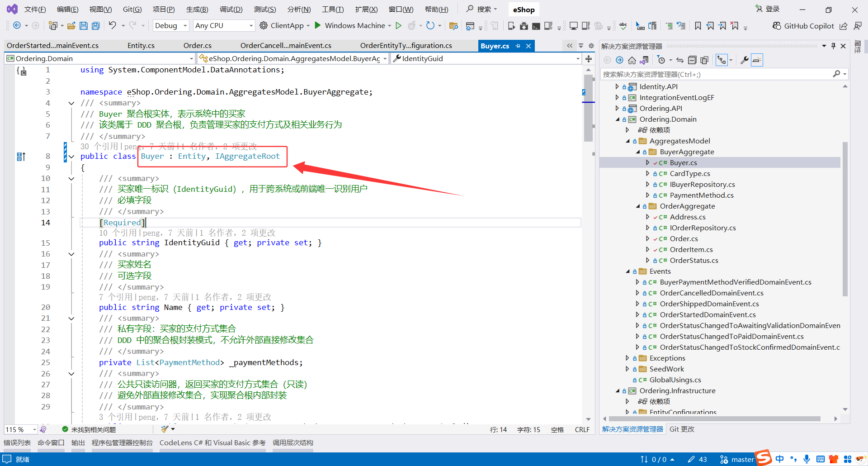Open the Debug configuration dropdown
The height and width of the screenshot is (466, 868).
pyautogui.click(x=171, y=26)
